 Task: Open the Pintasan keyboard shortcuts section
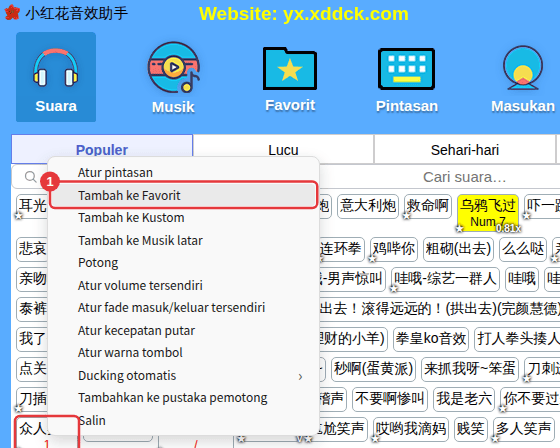(x=406, y=80)
